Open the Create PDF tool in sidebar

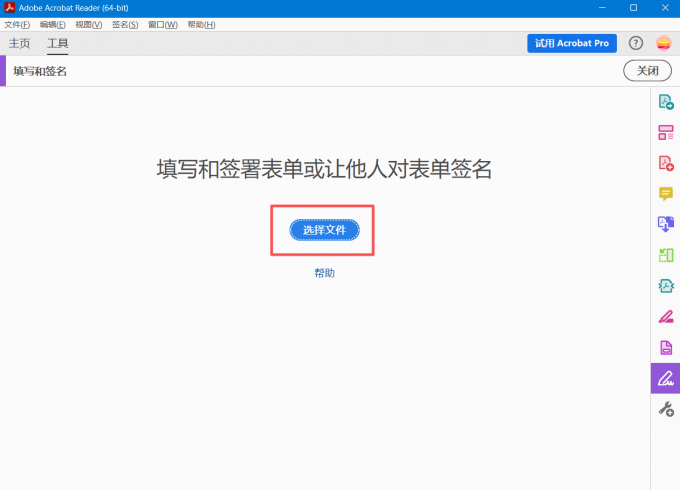click(666, 102)
